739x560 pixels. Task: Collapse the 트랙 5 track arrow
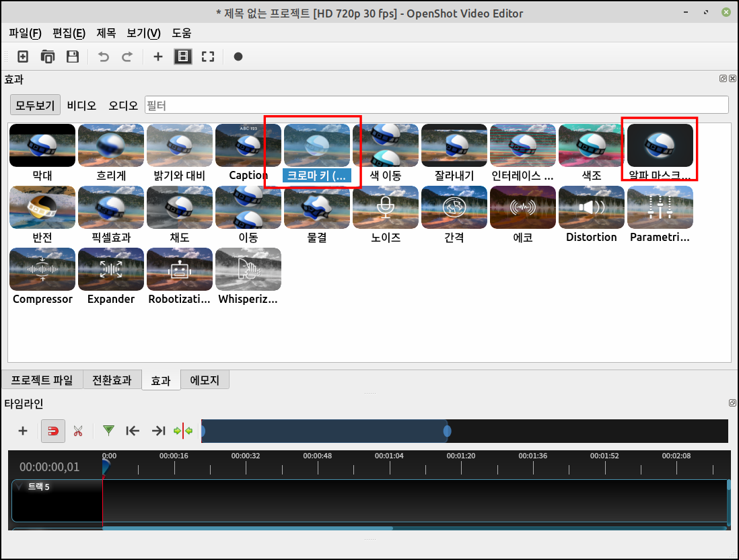20,487
